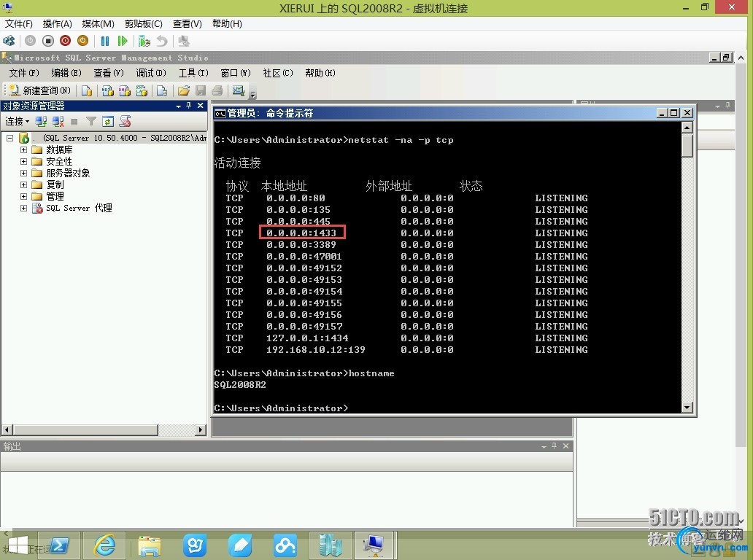
Task: Open the 操作(A) menu of VM connection
Action: click(x=57, y=23)
